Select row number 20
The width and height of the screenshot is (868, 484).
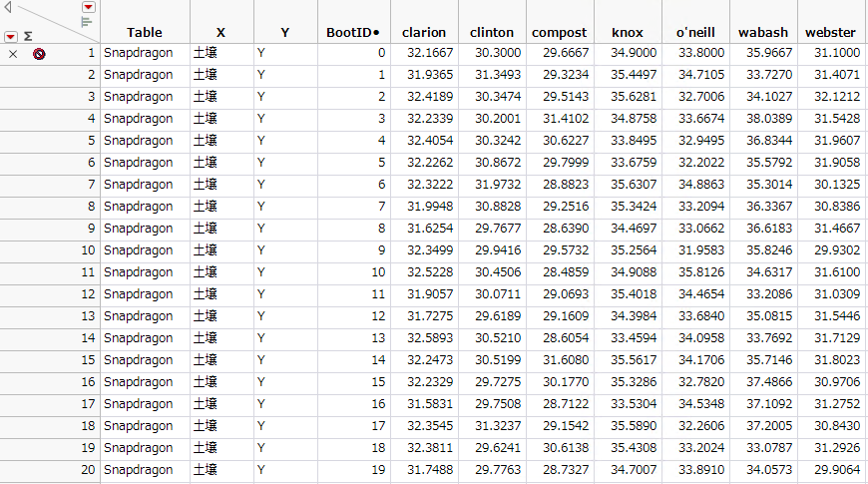point(88,470)
